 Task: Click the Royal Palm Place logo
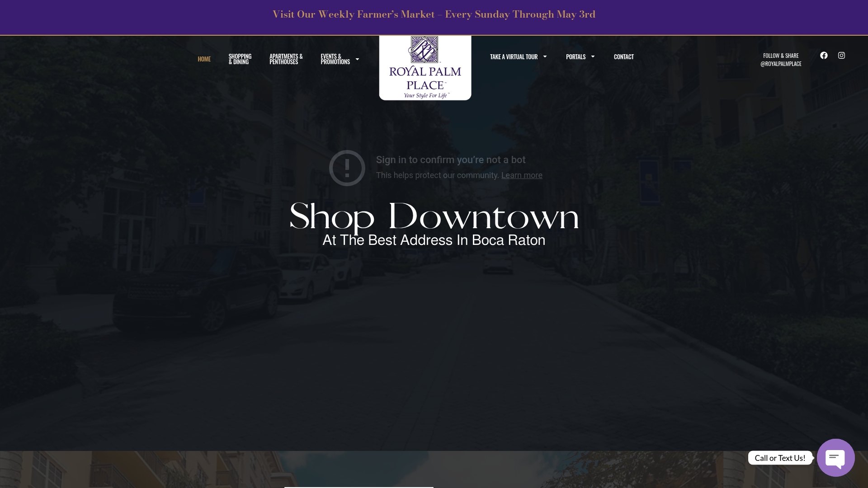(x=425, y=67)
